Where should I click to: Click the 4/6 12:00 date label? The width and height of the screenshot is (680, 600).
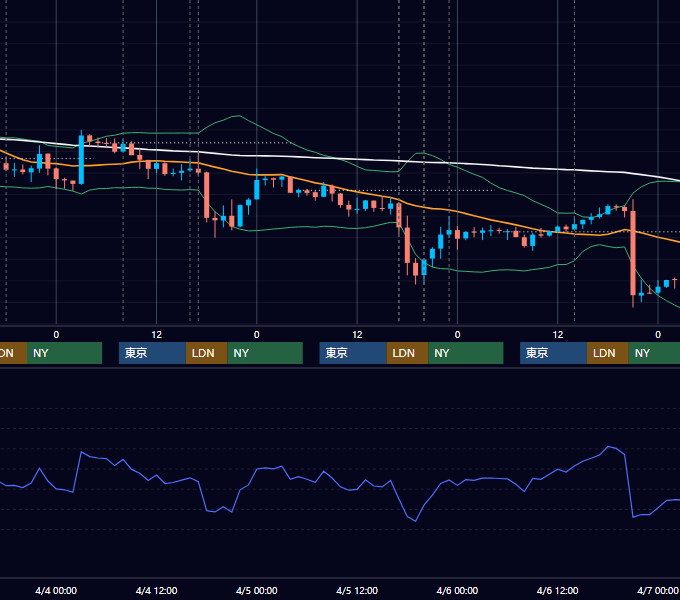(x=557, y=590)
